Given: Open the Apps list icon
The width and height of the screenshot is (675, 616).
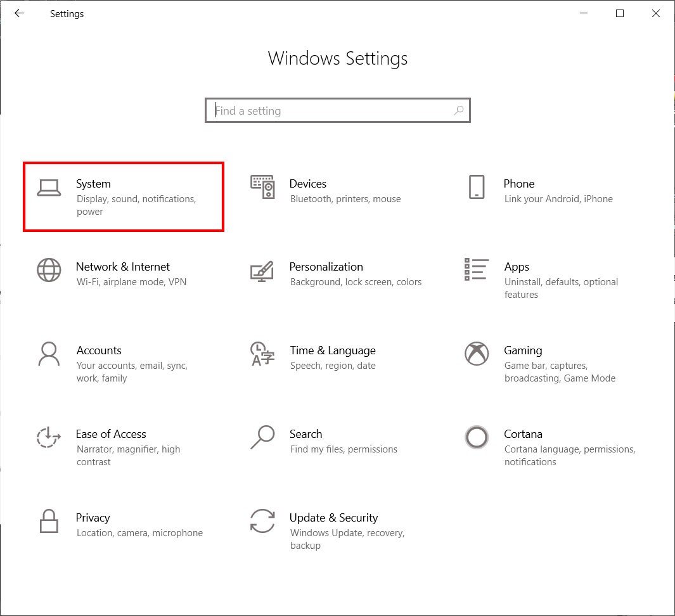Looking at the screenshot, I should [x=477, y=269].
